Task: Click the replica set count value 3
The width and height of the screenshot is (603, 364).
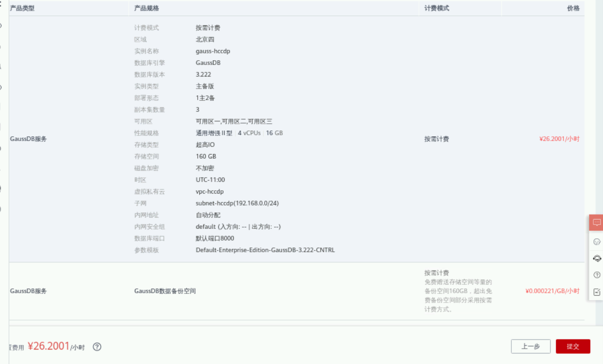Action: pos(198,110)
